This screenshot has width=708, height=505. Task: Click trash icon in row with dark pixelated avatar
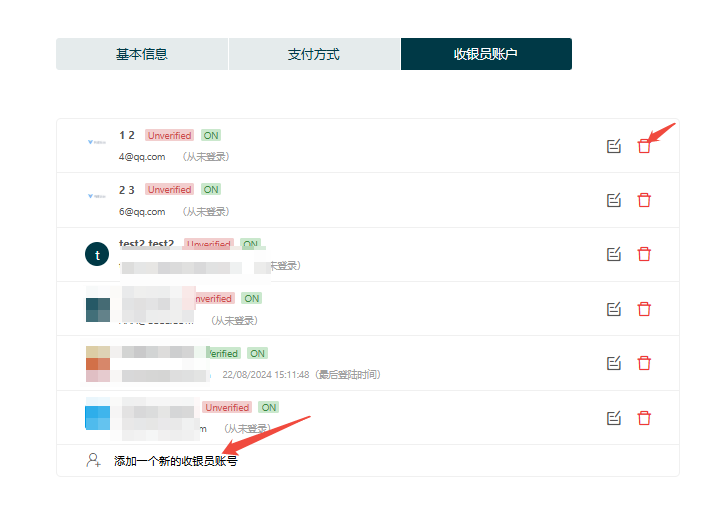coord(644,309)
